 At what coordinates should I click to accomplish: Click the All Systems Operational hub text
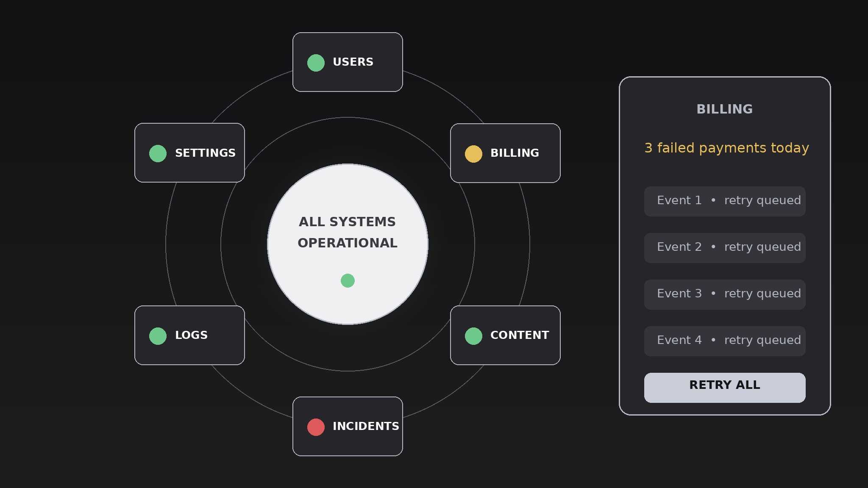click(348, 232)
